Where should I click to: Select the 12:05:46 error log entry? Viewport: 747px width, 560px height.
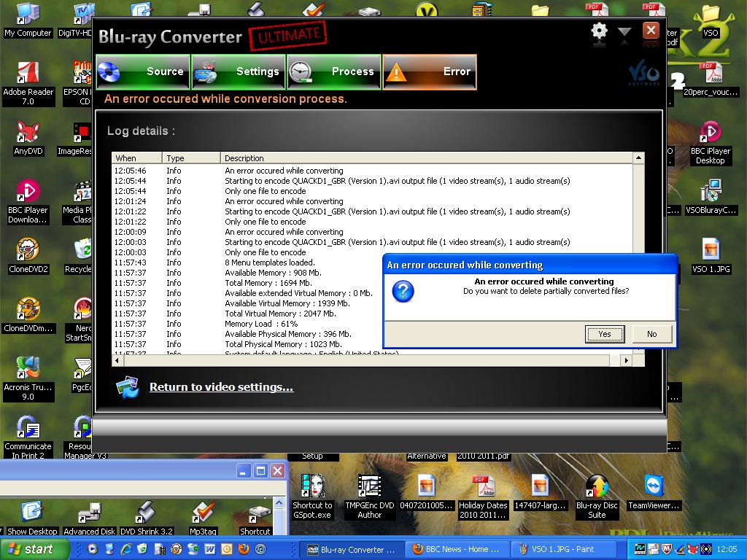[x=372, y=171]
